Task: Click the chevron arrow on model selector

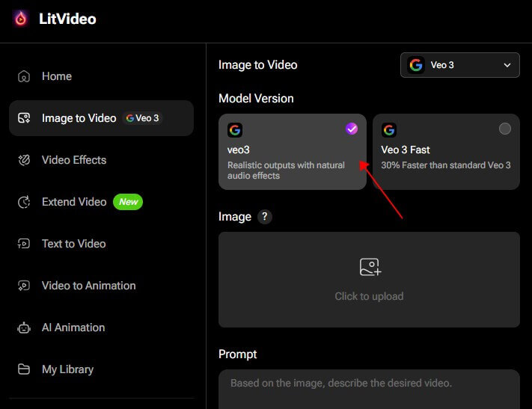Action: [x=507, y=65]
